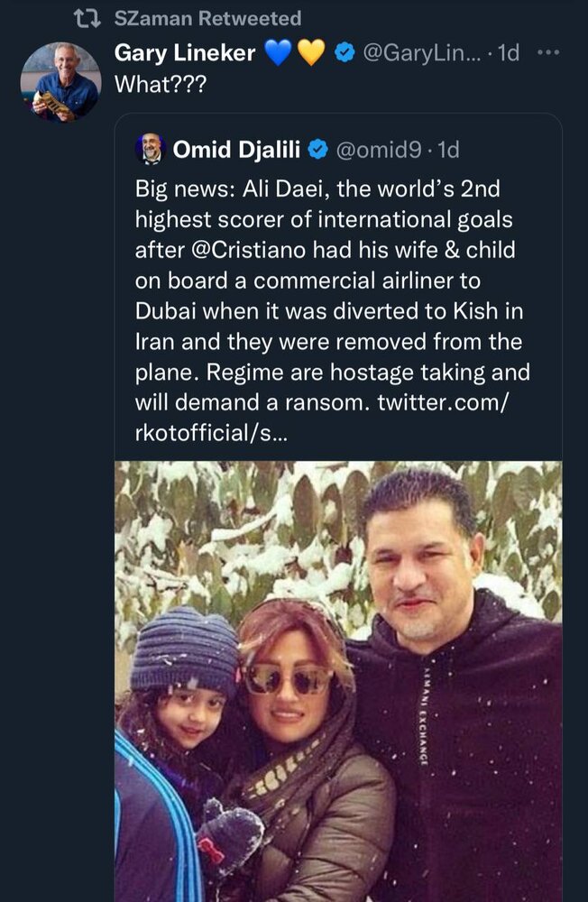Viewport: 588px width, 902px height.
Task: Click the 1d timestamp on quoted tweet
Action: (448, 150)
